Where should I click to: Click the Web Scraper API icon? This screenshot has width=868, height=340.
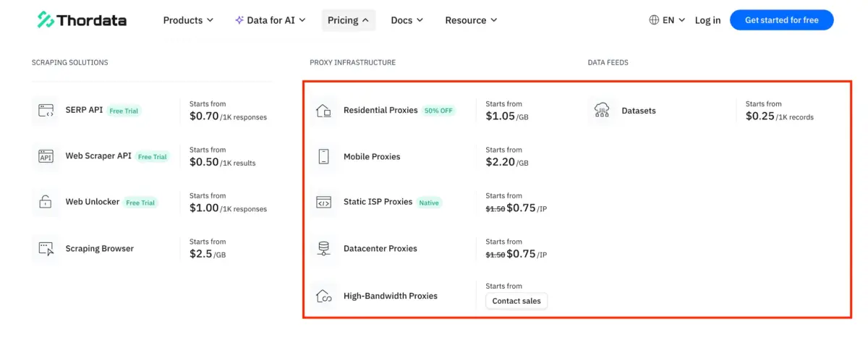click(x=46, y=156)
